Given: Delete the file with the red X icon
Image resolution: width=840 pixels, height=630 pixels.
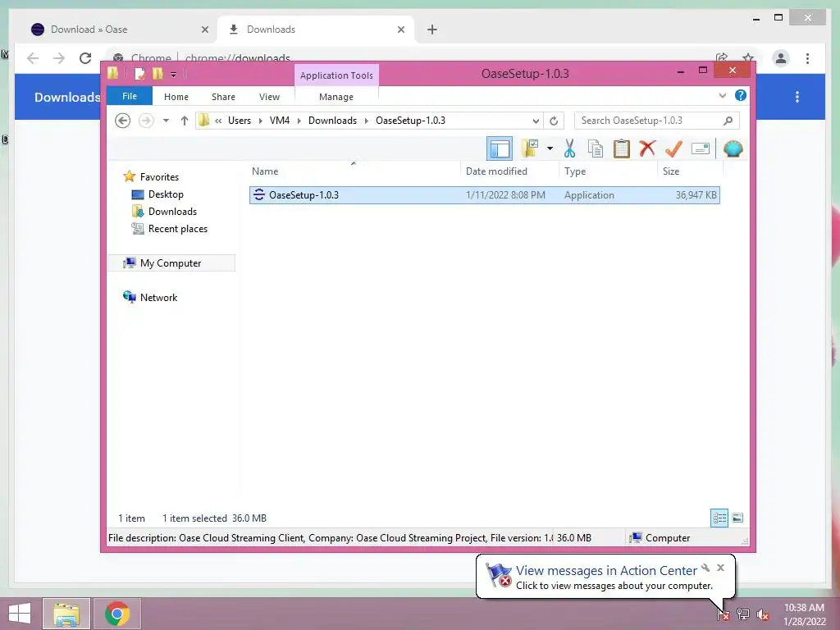Looking at the screenshot, I should pos(647,148).
